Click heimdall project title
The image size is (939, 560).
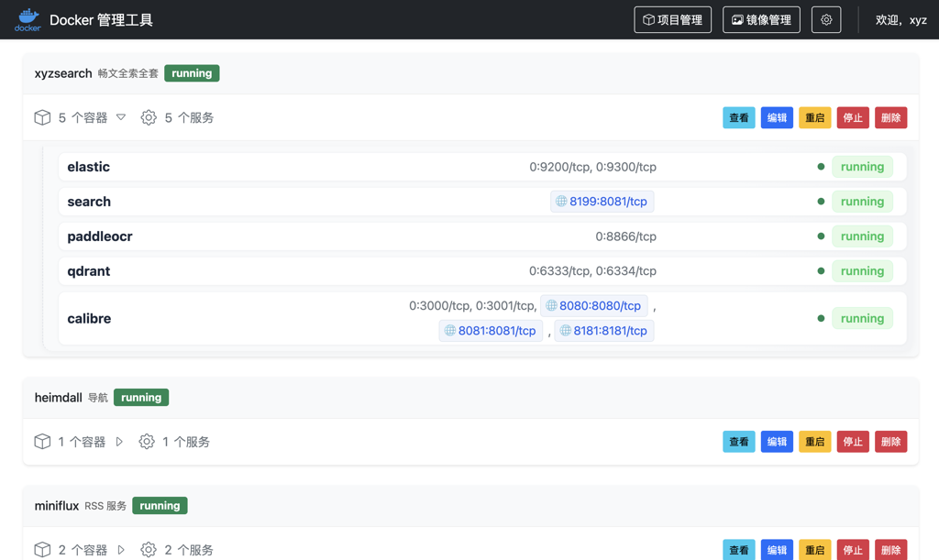58,397
